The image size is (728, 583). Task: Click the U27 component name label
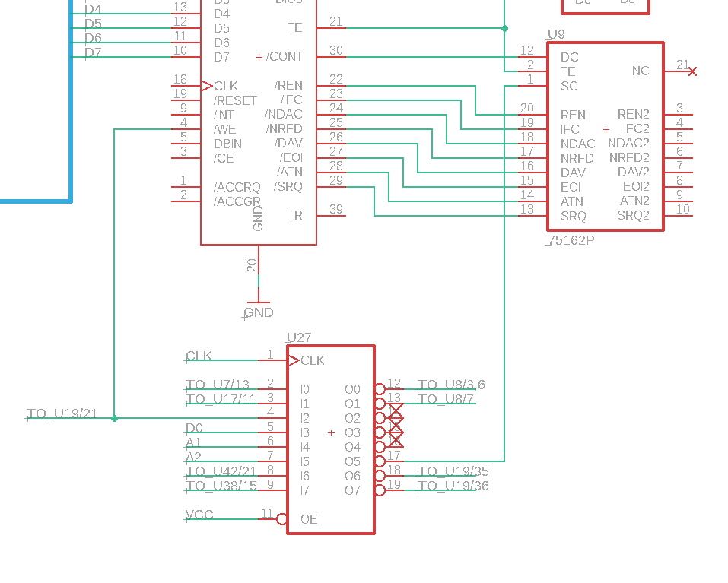(x=299, y=338)
